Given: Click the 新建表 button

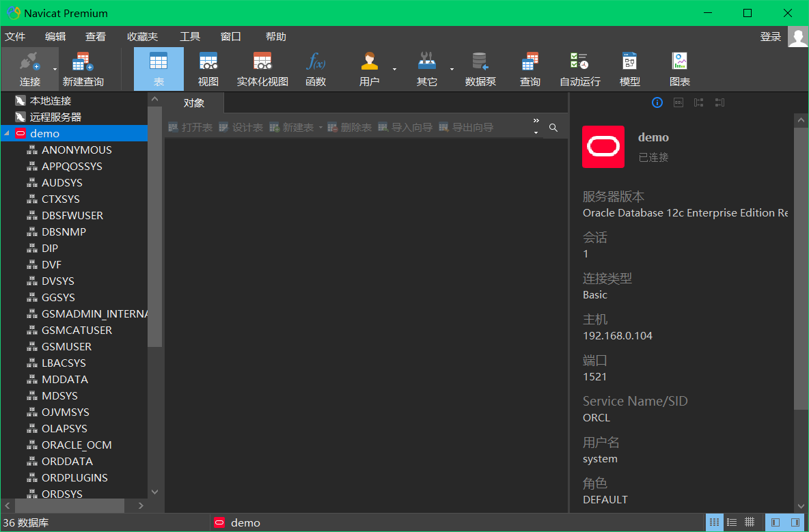Looking at the screenshot, I should point(292,127).
